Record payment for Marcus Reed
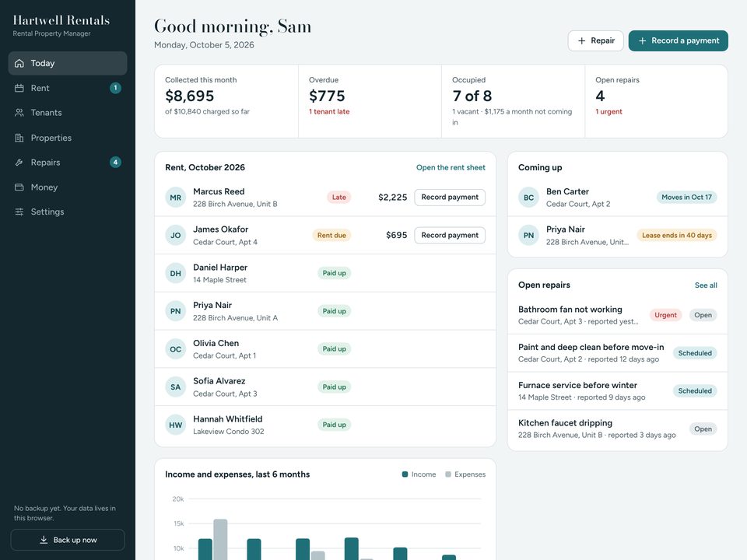The image size is (747, 560). 450,197
